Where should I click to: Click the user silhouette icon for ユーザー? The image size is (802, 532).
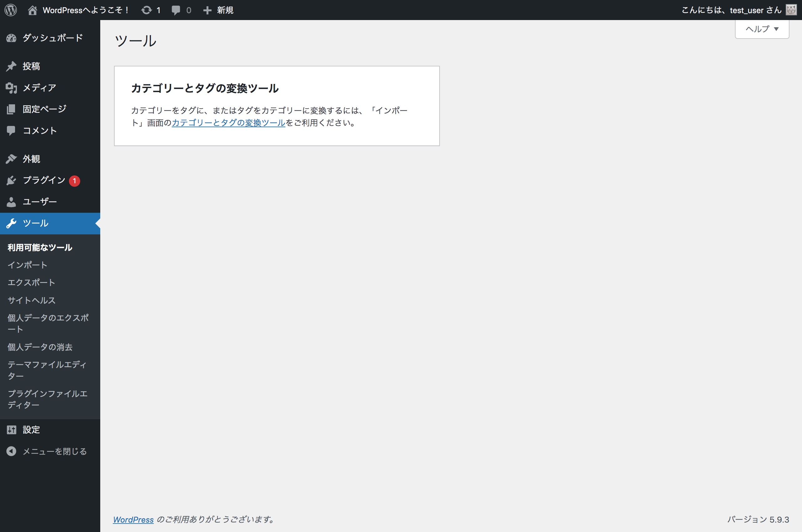(11, 202)
